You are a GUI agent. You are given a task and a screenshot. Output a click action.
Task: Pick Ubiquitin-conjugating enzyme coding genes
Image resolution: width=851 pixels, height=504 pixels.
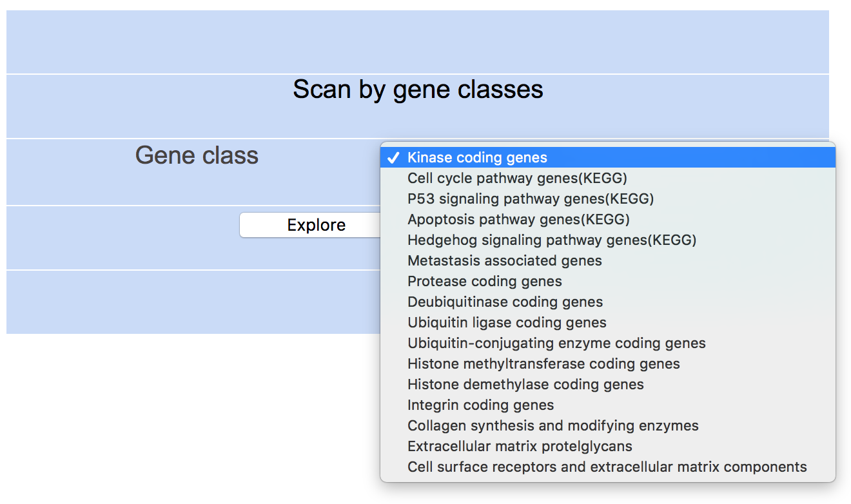pos(556,343)
